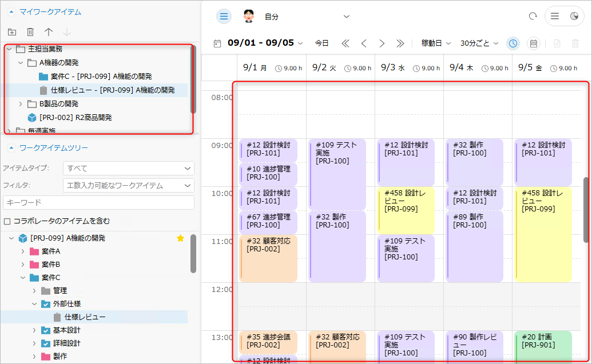This screenshot has width=592, height=364.
Task: Click the キーワード search field
Action: [98, 202]
